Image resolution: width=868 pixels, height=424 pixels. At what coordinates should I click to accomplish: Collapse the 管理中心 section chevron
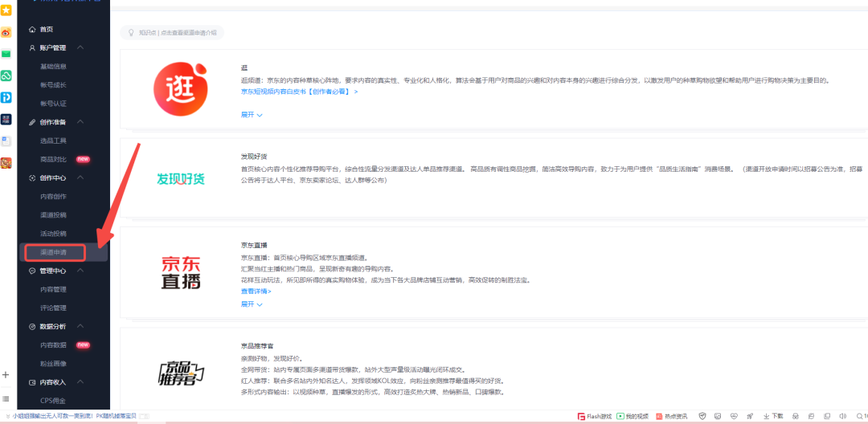pyautogui.click(x=80, y=271)
